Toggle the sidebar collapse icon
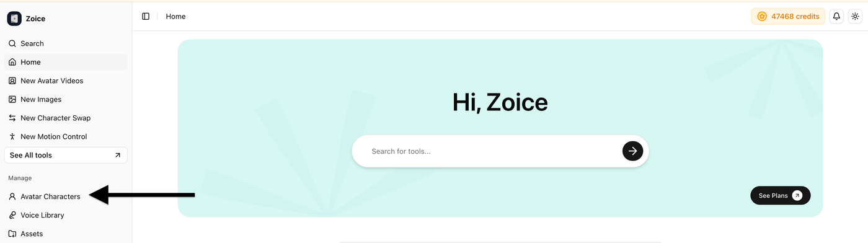Screen dimensions: 868x243 point(146,16)
